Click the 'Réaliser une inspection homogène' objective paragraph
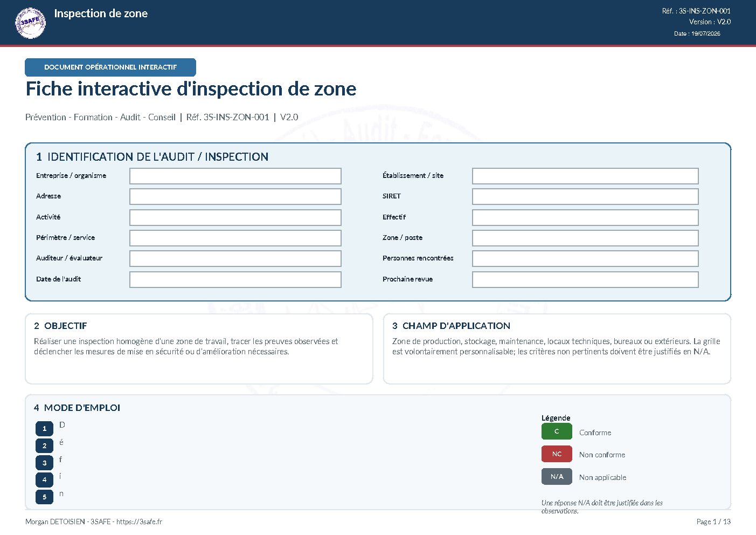756x535 pixels. [x=186, y=346]
